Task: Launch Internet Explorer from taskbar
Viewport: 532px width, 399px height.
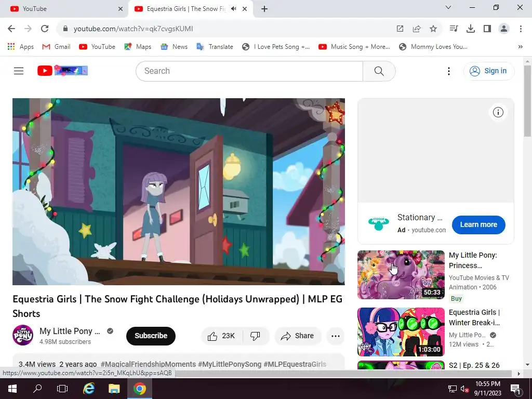Action: pyautogui.click(x=88, y=389)
